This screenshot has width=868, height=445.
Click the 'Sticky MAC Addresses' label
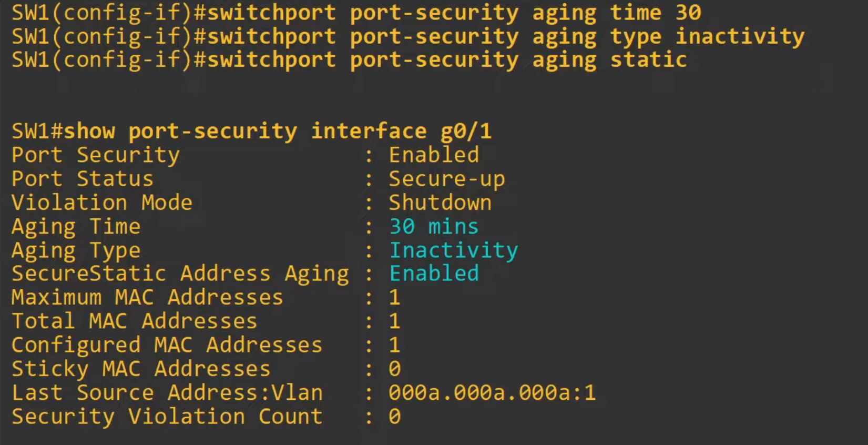tap(141, 369)
